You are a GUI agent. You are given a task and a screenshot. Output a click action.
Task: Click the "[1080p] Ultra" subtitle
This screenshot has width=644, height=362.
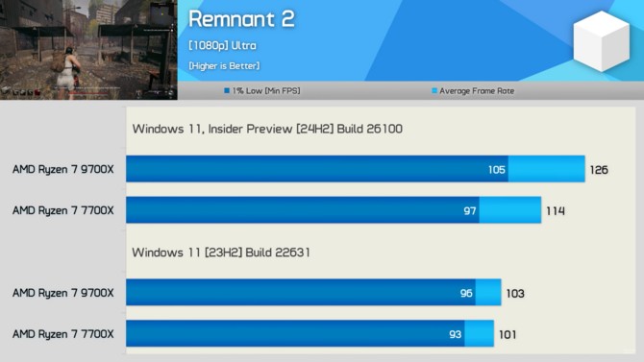pyautogui.click(x=222, y=45)
